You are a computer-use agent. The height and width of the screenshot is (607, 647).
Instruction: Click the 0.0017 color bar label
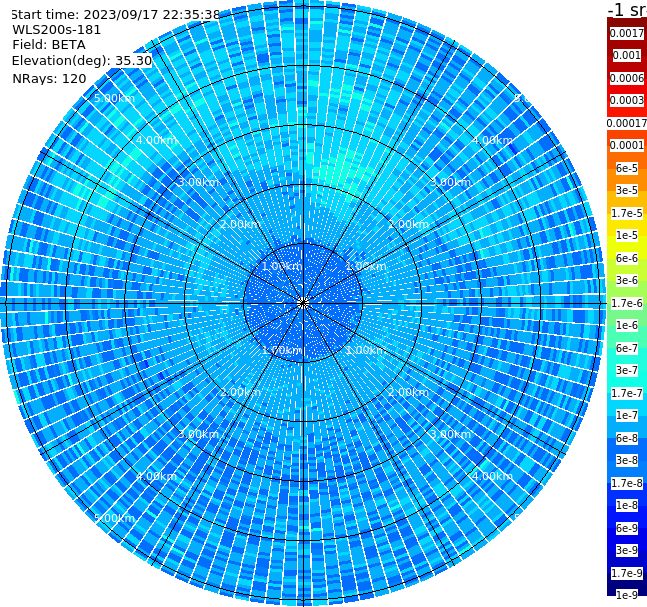pos(627,33)
